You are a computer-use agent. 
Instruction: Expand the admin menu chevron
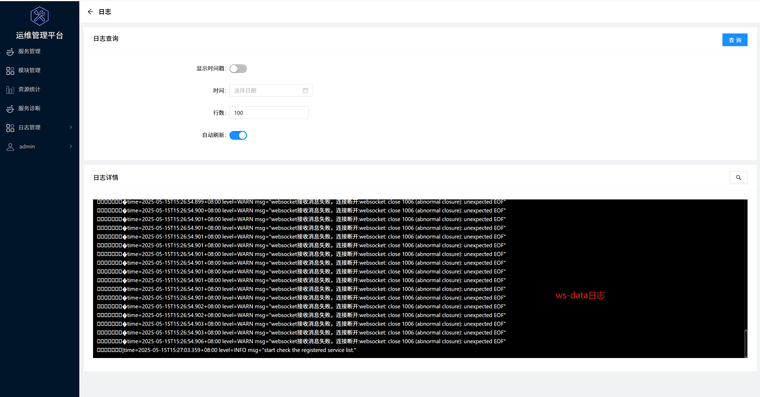[71, 146]
